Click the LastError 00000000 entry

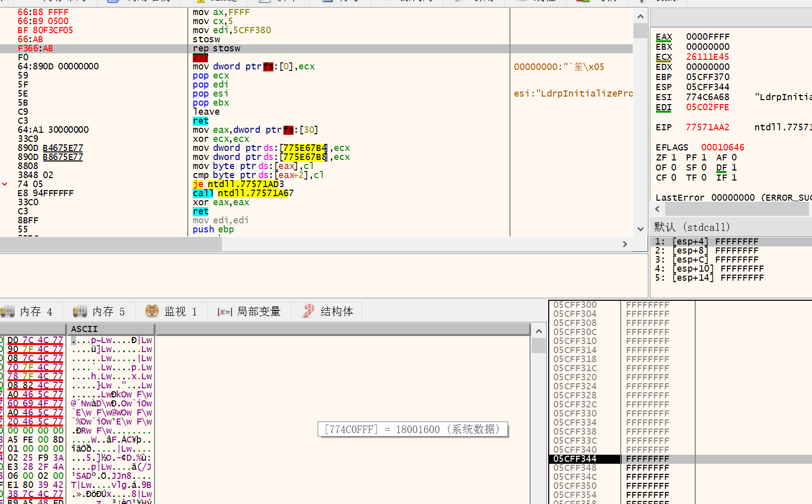[x=733, y=198]
